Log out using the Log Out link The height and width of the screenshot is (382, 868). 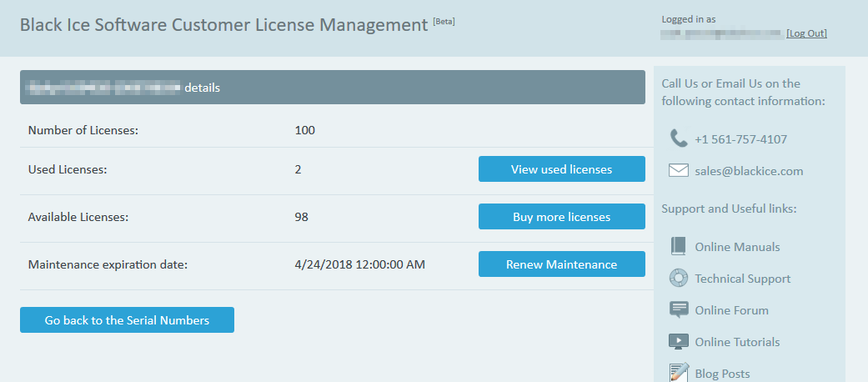coord(806,33)
